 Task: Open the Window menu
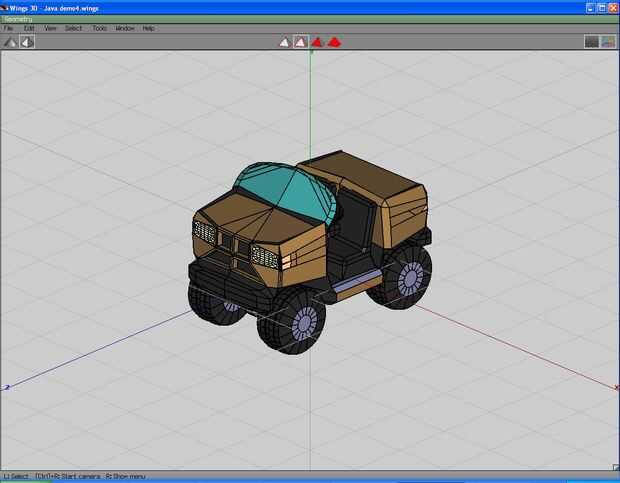pos(125,28)
